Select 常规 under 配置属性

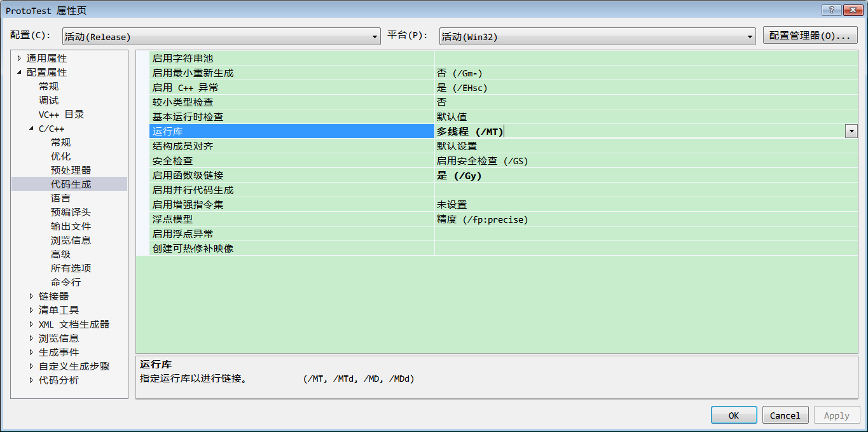coord(48,87)
